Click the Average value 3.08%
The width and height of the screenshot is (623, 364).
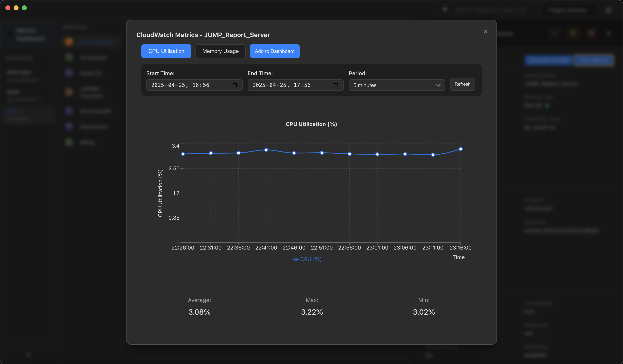199,312
